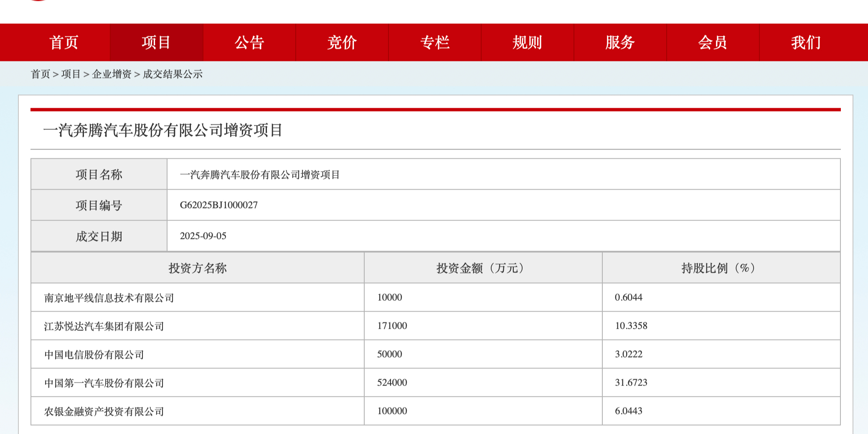The image size is (868, 434).
Task: Open the 公告 navigation tab
Action: pos(249,43)
